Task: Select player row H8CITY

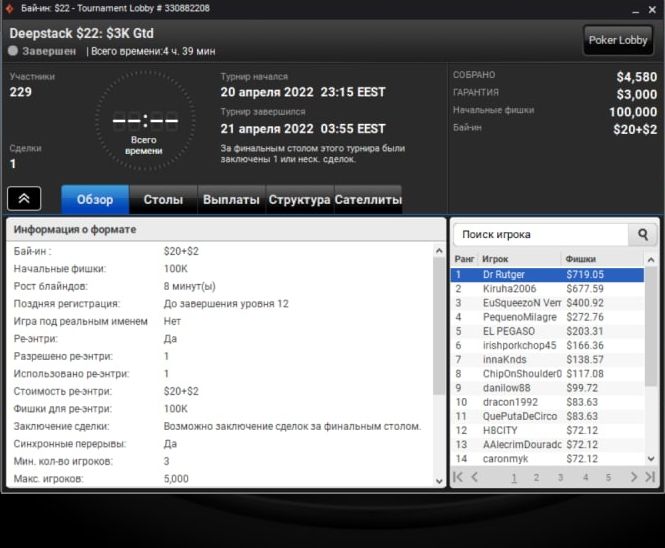Action: [x=547, y=431]
